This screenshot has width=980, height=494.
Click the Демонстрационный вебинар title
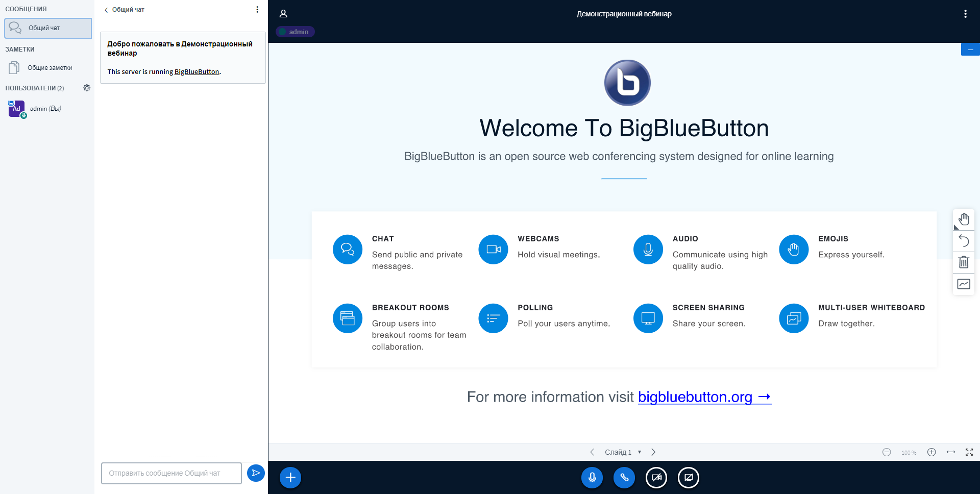pyautogui.click(x=624, y=14)
